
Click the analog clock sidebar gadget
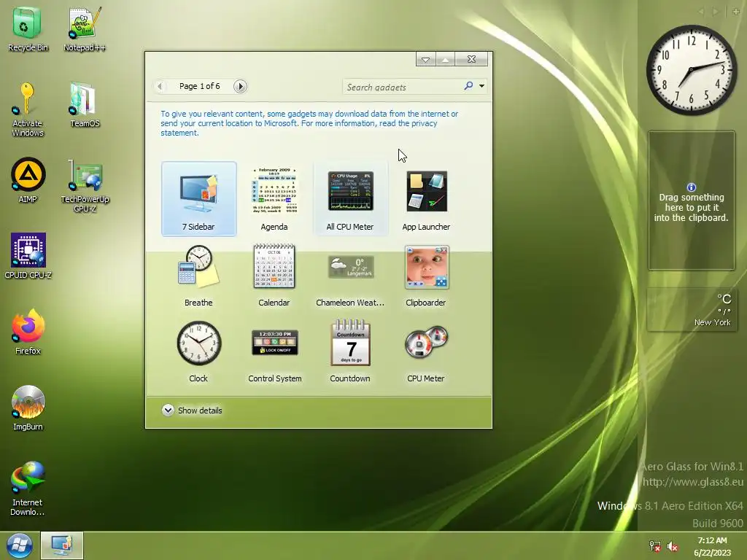(x=692, y=69)
